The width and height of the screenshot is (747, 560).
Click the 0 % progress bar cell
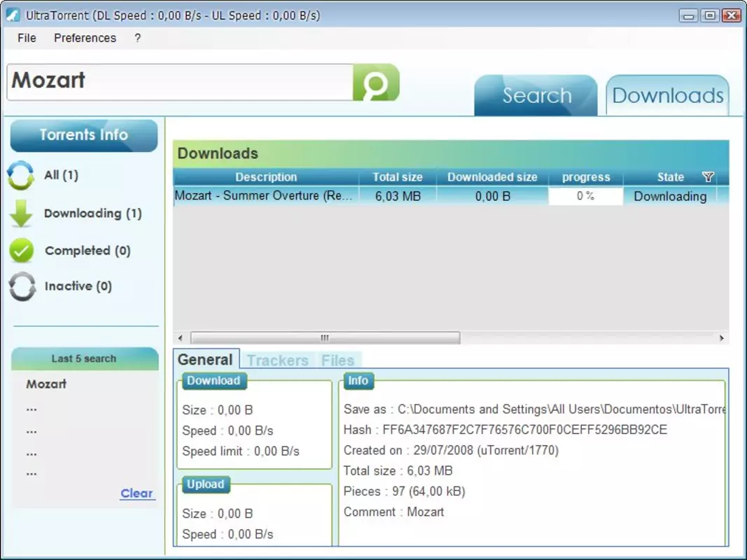pos(585,196)
